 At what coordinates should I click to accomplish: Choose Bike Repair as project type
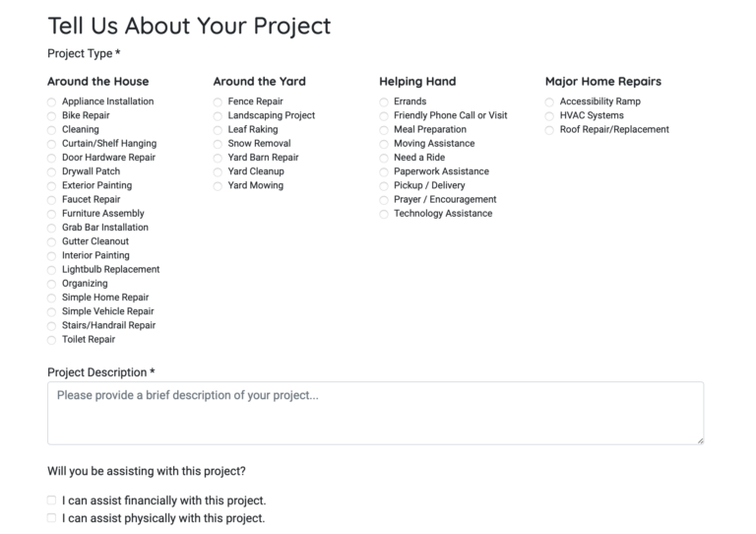point(52,115)
